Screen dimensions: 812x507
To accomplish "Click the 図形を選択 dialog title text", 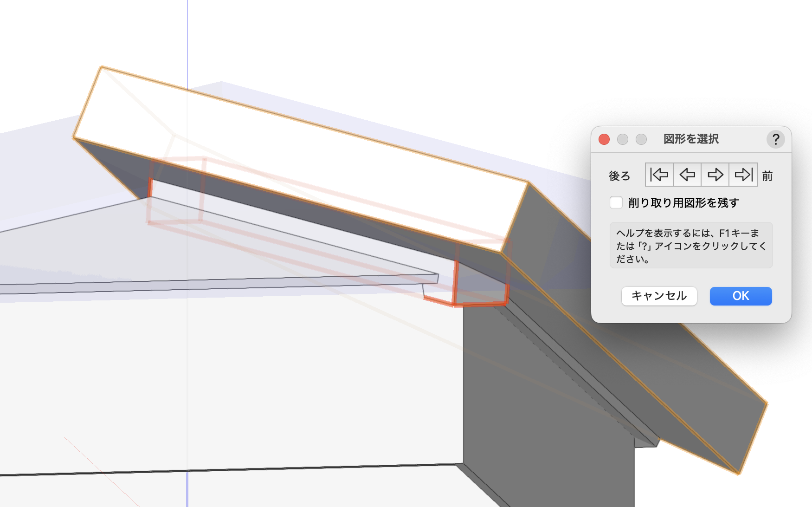I will (x=691, y=139).
